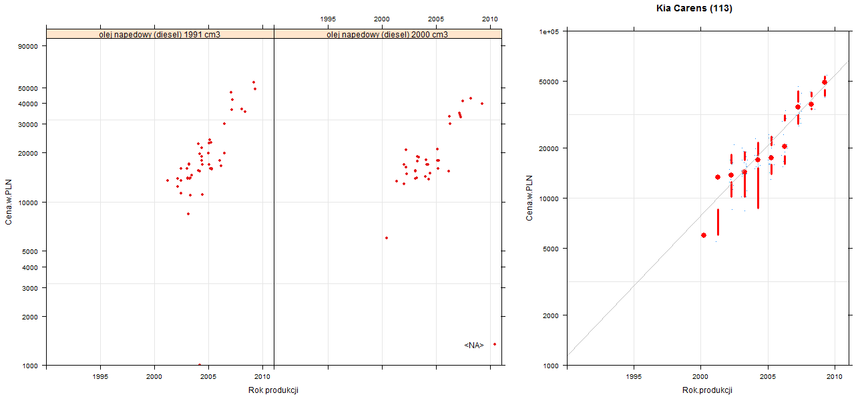
Task: Click the 'Cena.w.PLN' y-axis label of the diesel panels
Action: click(x=9, y=200)
